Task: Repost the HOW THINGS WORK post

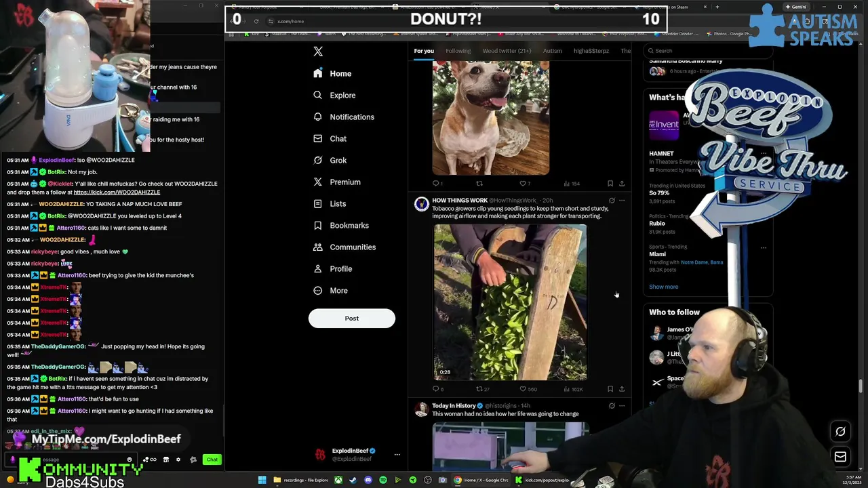Action: pos(482,389)
